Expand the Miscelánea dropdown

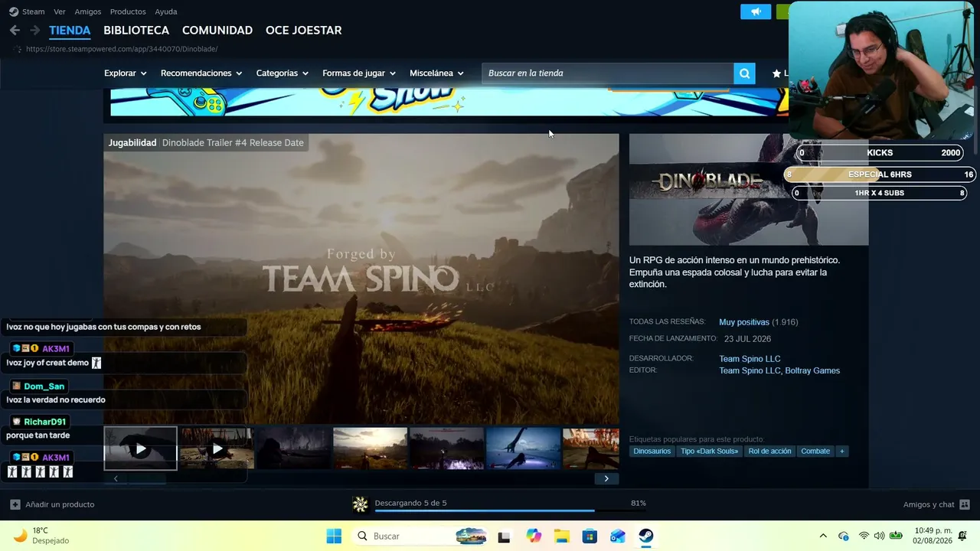pos(437,73)
